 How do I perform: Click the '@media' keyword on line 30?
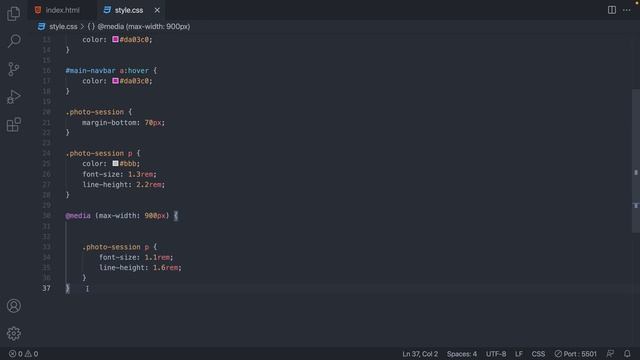click(x=78, y=216)
